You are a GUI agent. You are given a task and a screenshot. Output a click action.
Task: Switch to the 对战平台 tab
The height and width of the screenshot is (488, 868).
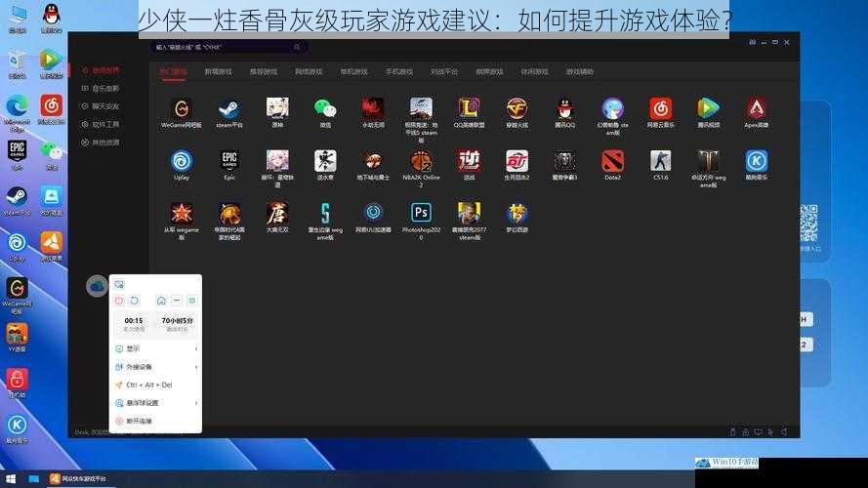pyautogui.click(x=444, y=72)
